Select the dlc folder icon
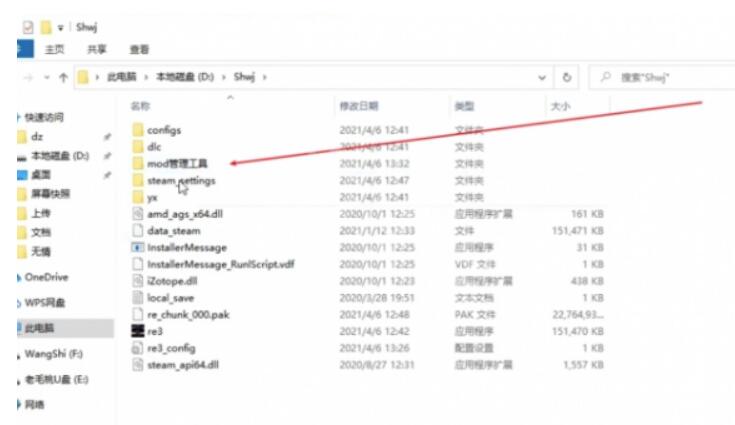Screen dimensions: 735x425 [137, 147]
